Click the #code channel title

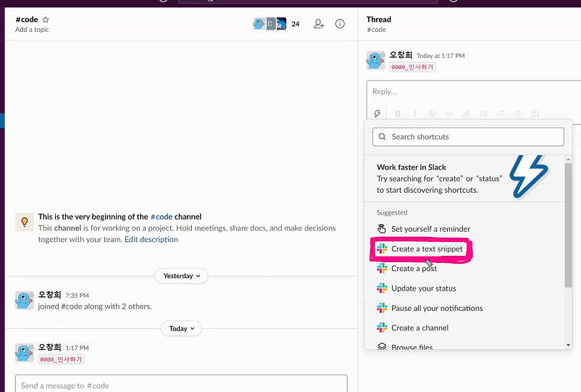pyautogui.click(x=27, y=20)
